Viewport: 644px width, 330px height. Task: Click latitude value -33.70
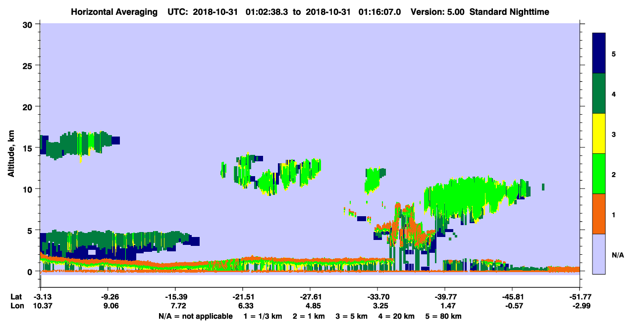(377, 297)
